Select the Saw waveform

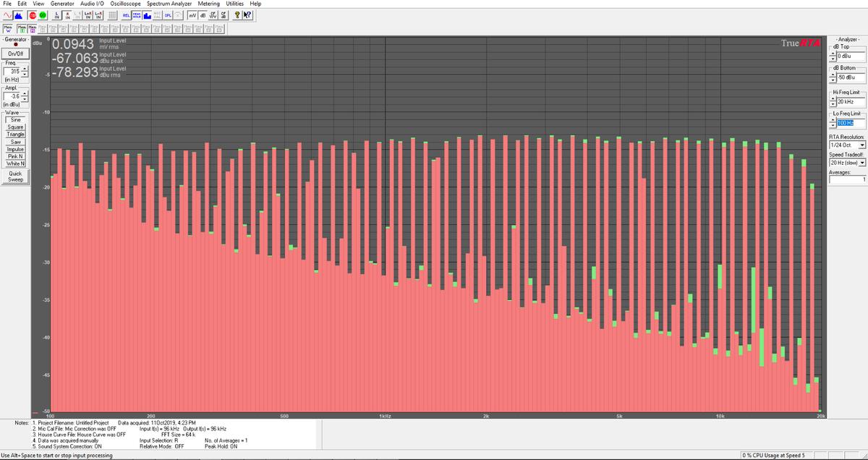(15, 142)
